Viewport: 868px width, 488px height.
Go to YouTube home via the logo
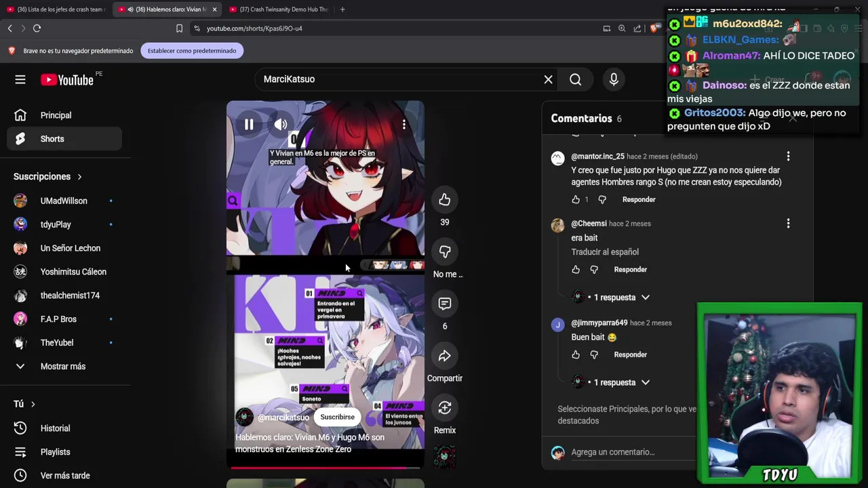66,79
